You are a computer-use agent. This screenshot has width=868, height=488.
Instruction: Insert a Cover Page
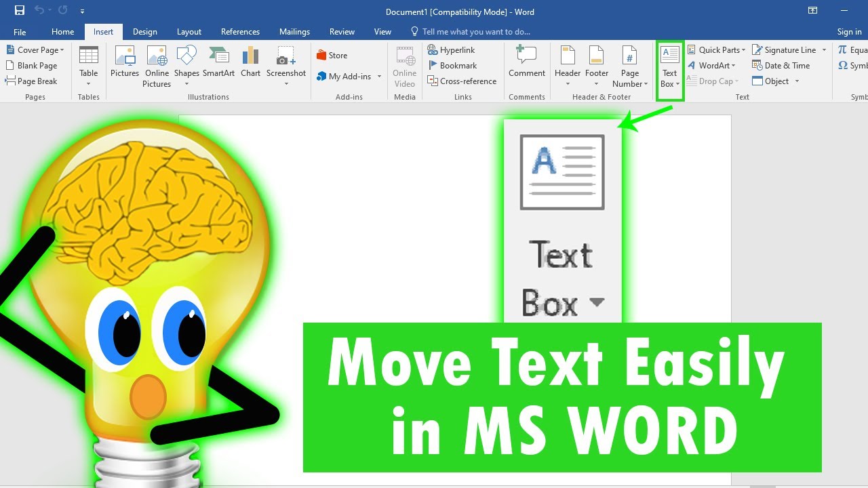point(35,50)
